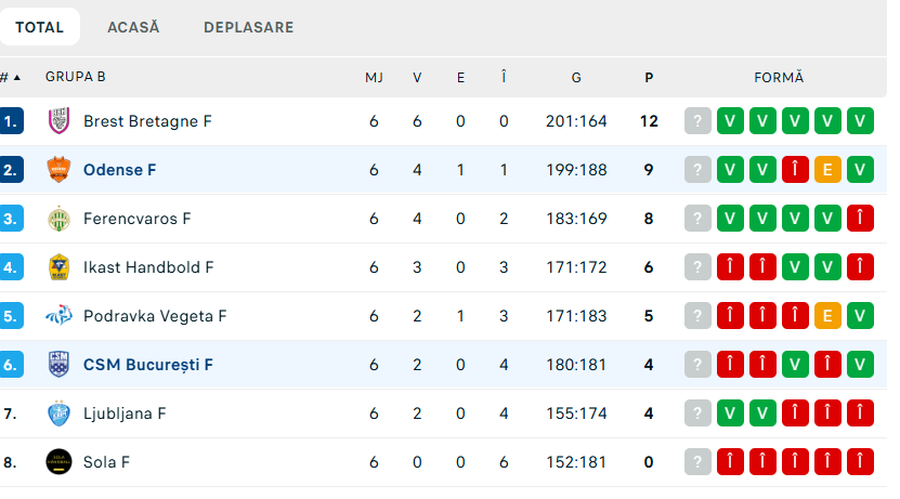Select the TOTAL standings tab
The height and width of the screenshot is (499, 900).
point(40,27)
